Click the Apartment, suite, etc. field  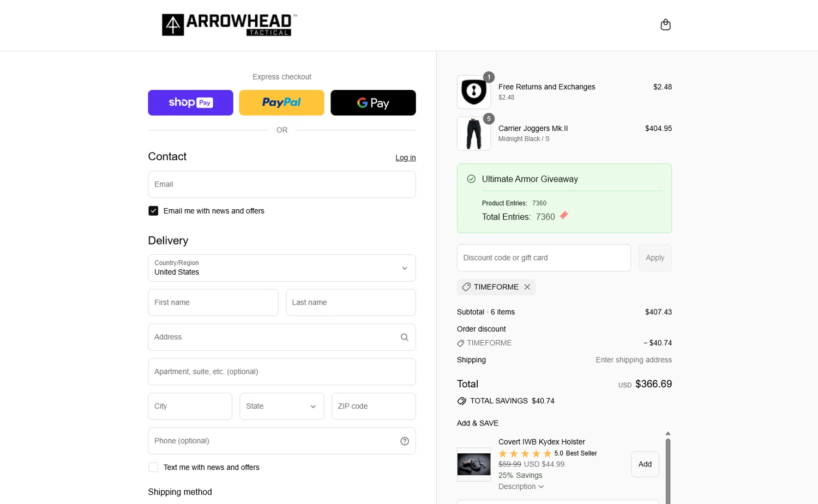(281, 372)
